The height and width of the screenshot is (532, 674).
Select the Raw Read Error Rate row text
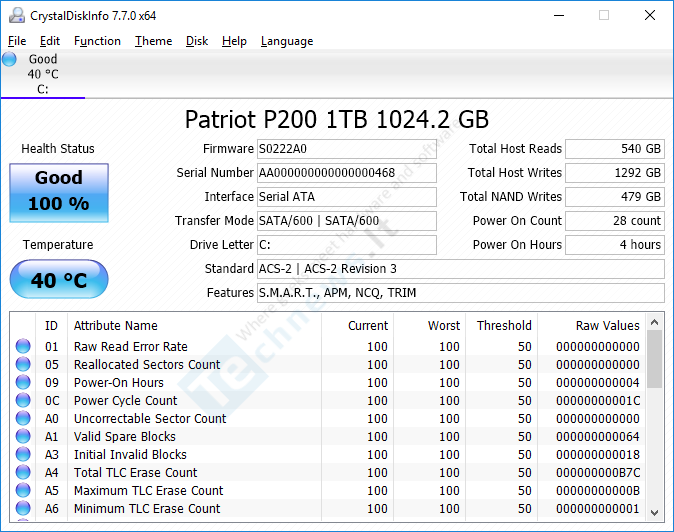[x=131, y=346]
